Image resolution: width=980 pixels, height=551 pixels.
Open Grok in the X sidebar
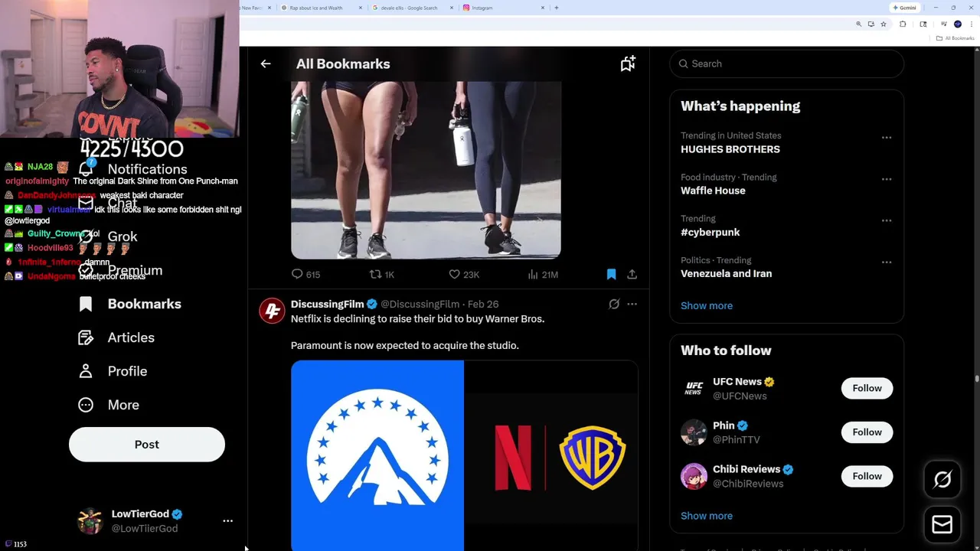click(108, 236)
